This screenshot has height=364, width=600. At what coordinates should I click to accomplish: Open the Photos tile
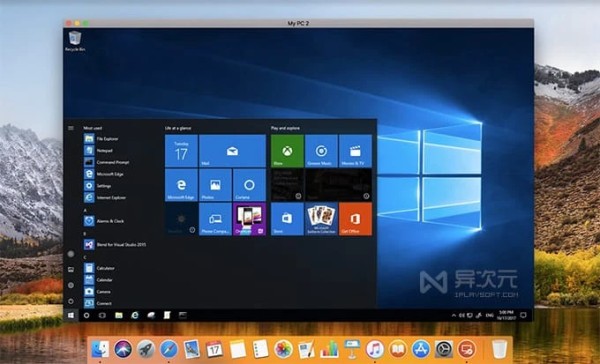click(x=215, y=185)
